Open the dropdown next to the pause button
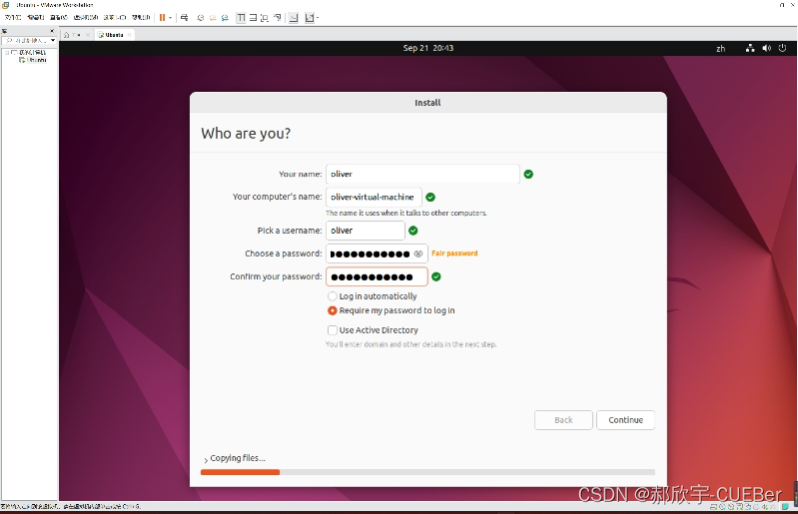The image size is (798, 514). point(170,18)
